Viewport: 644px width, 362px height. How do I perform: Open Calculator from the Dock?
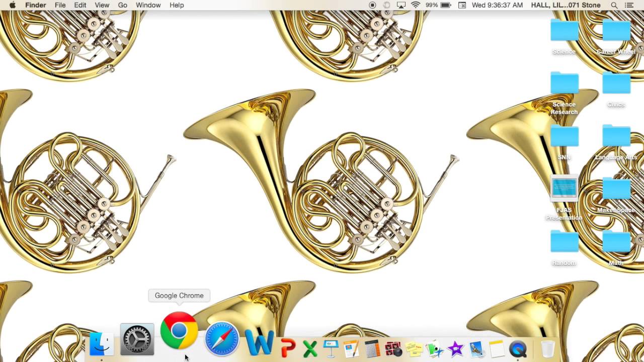[372, 347]
